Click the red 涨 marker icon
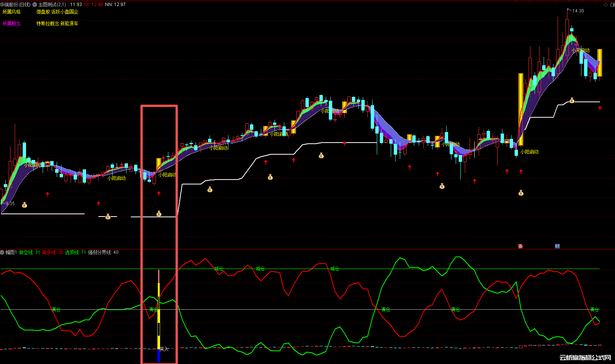The height and width of the screenshot is (364, 615). [x=520, y=246]
